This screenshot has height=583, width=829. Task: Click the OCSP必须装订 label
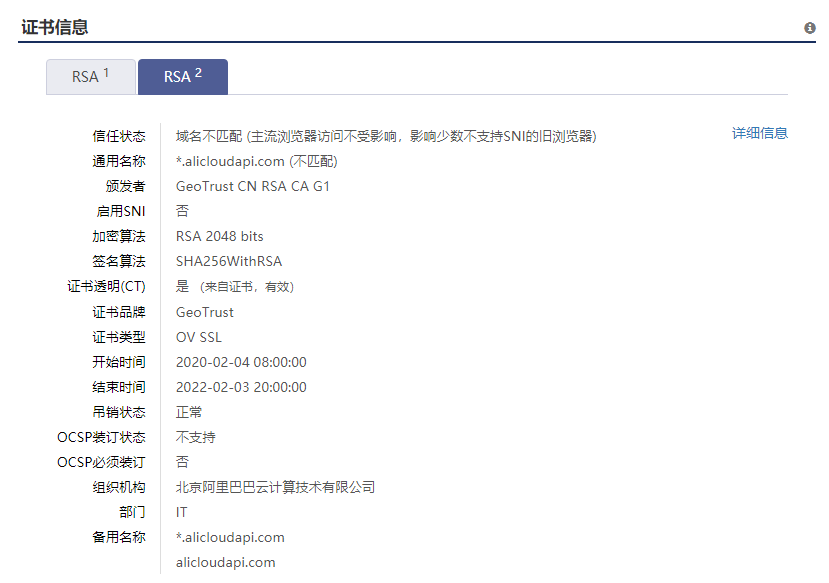tap(101, 462)
